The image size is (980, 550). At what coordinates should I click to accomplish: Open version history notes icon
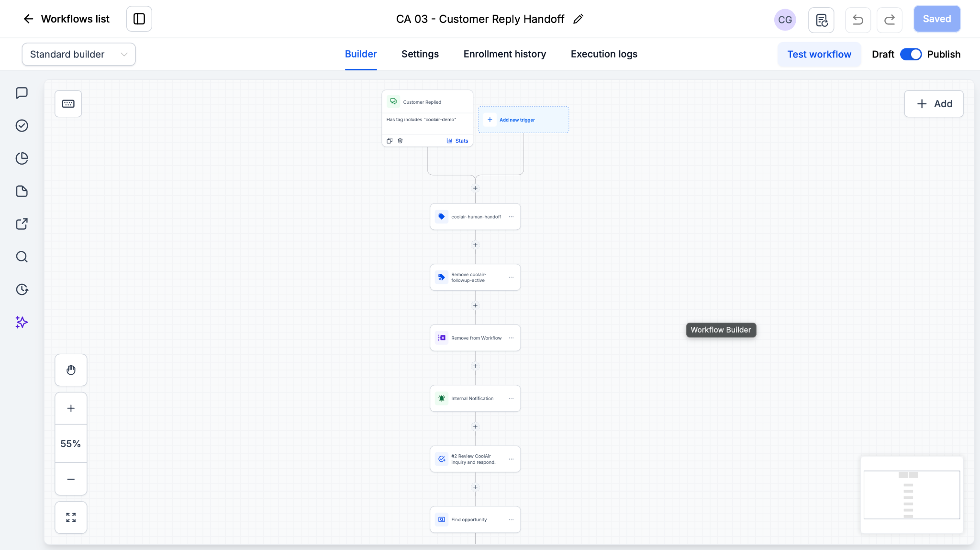pos(821,20)
